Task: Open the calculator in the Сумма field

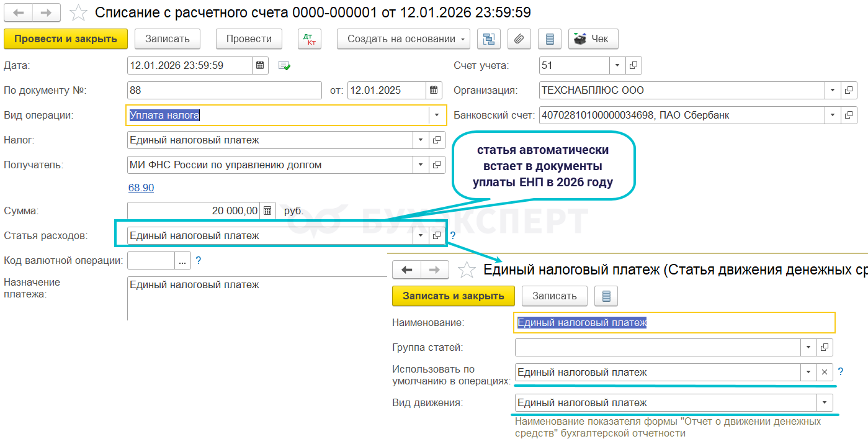Action: [x=267, y=211]
